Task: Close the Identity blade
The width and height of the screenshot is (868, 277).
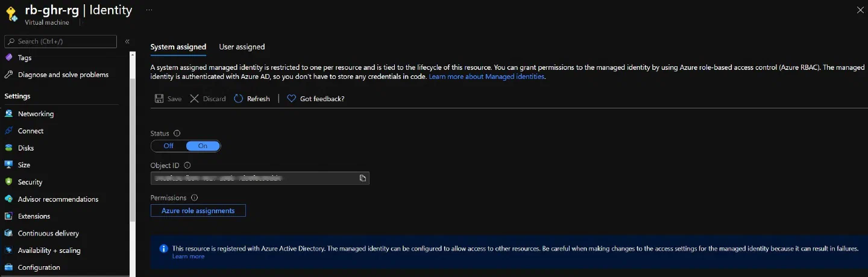Action: coord(860,10)
